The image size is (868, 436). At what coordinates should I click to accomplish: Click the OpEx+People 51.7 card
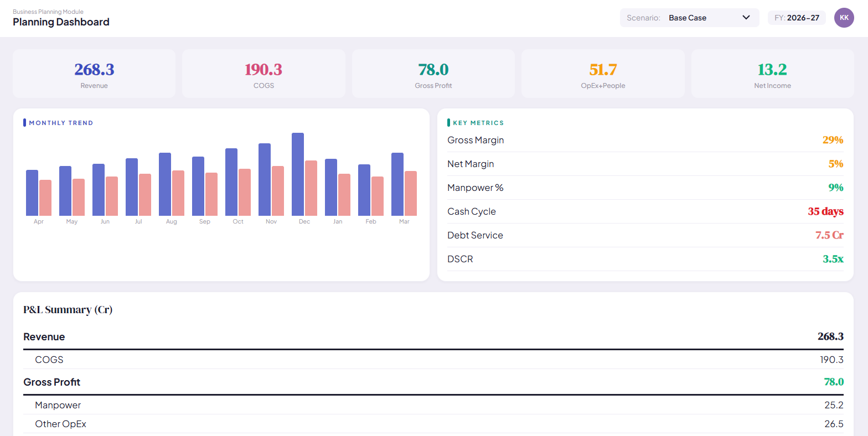(603, 74)
